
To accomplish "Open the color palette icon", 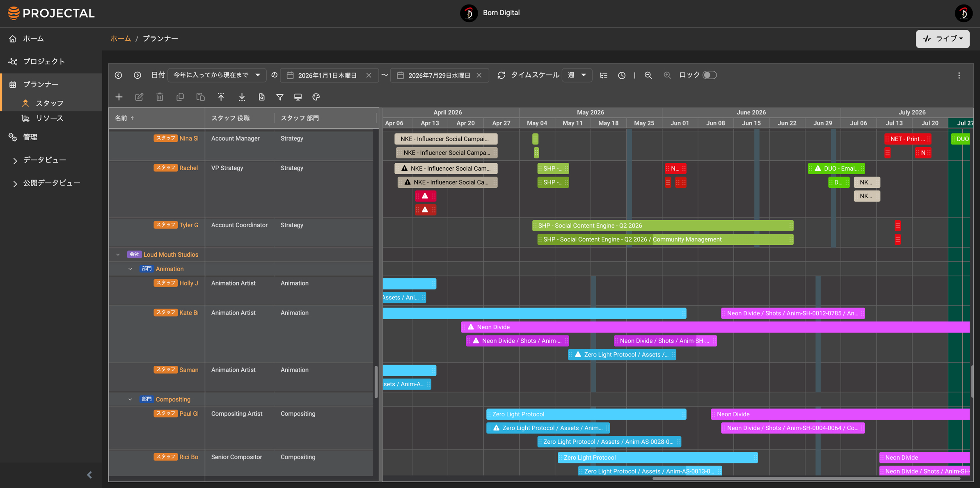I will (x=316, y=97).
